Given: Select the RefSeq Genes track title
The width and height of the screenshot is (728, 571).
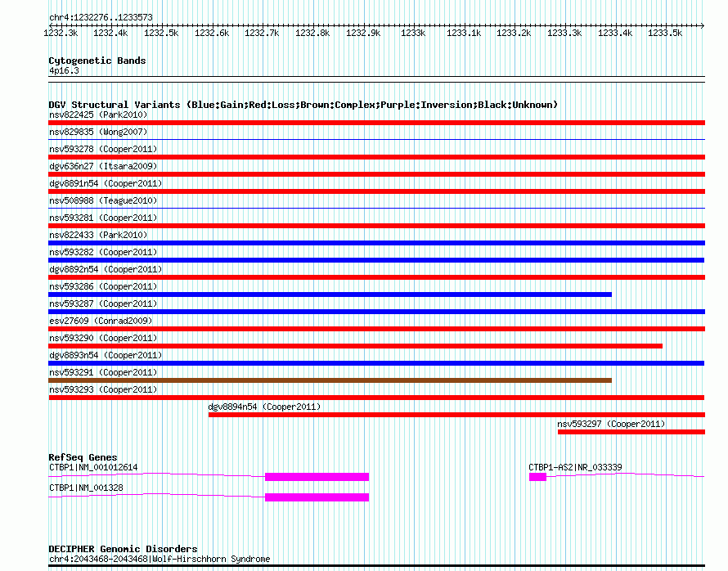Looking at the screenshot, I should (83, 458).
